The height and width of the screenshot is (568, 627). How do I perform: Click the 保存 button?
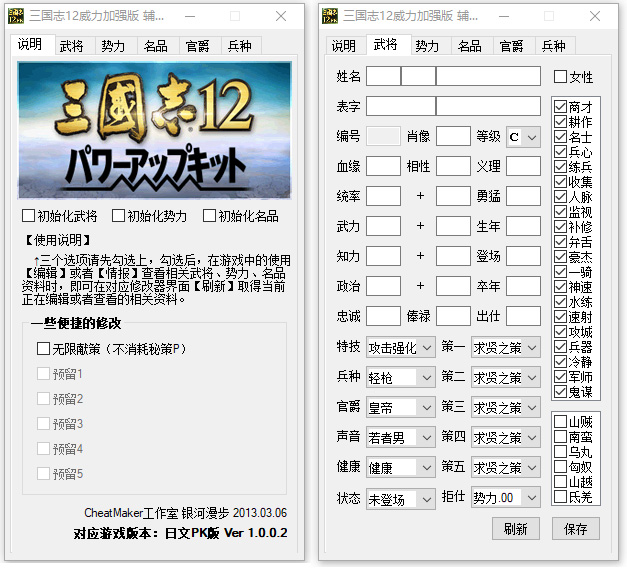pyautogui.click(x=576, y=528)
